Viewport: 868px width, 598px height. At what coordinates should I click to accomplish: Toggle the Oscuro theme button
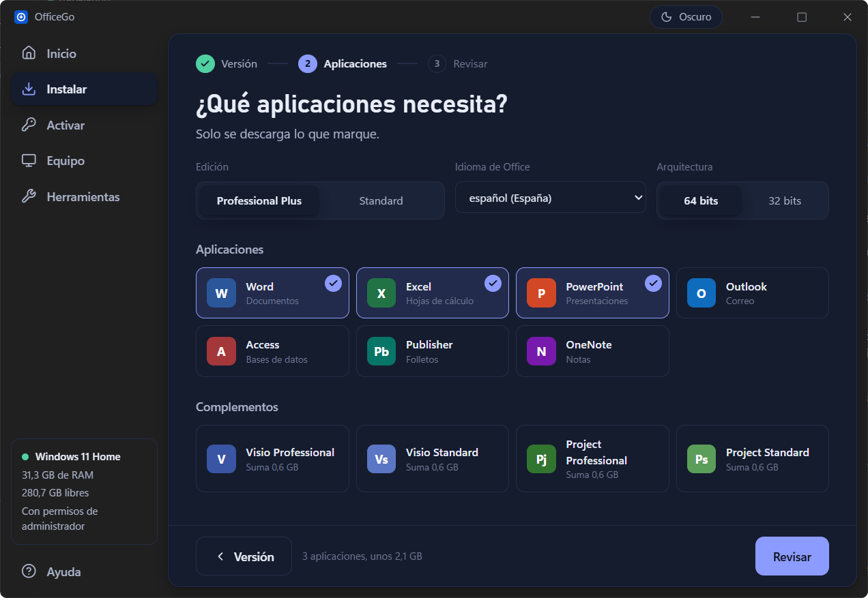click(x=686, y=17)
